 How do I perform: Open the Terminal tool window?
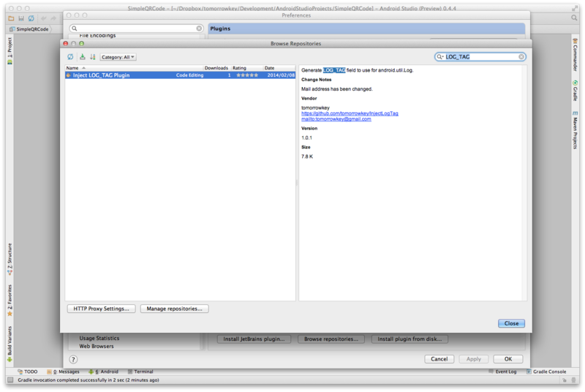coord(140,372)
